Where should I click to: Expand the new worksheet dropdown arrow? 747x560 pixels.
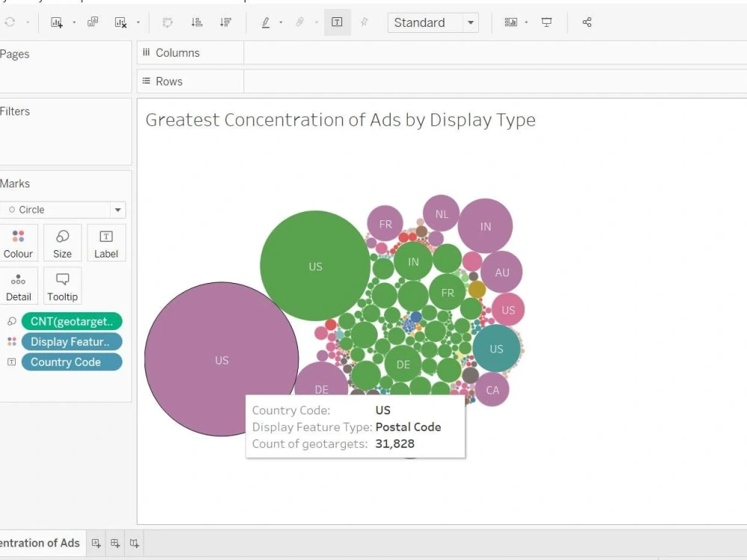click(75, 22)
